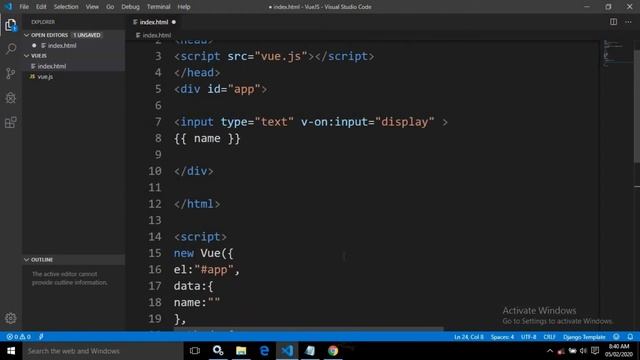Open the Search view in activity bar
This screenshot has width=640, height=360.
click(11, 49)
